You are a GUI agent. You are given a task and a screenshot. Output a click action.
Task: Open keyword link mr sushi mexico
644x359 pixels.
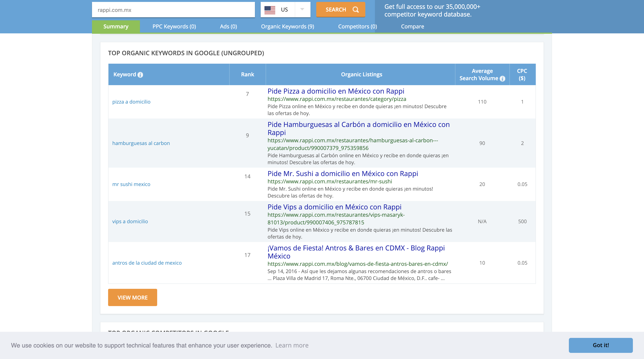[131, 184]
